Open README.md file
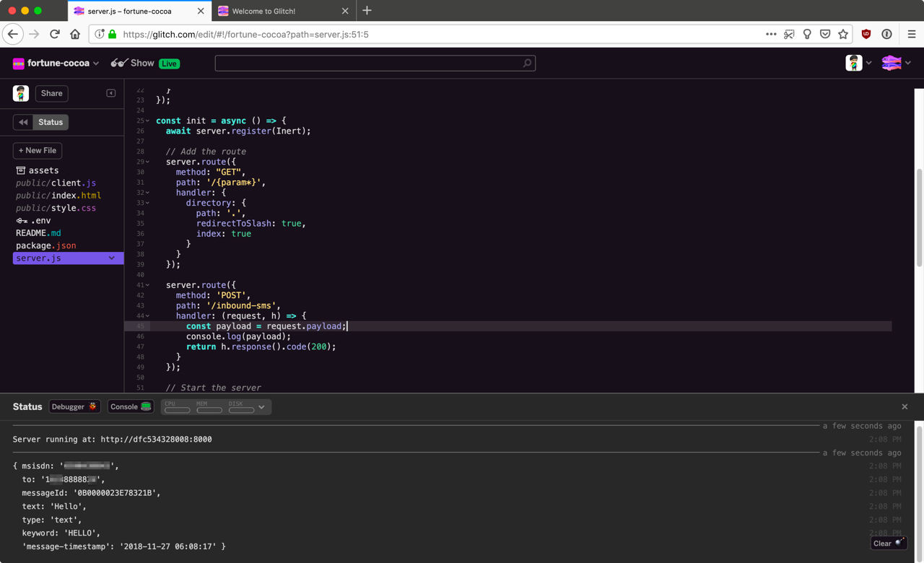 (x=38, y=233)
